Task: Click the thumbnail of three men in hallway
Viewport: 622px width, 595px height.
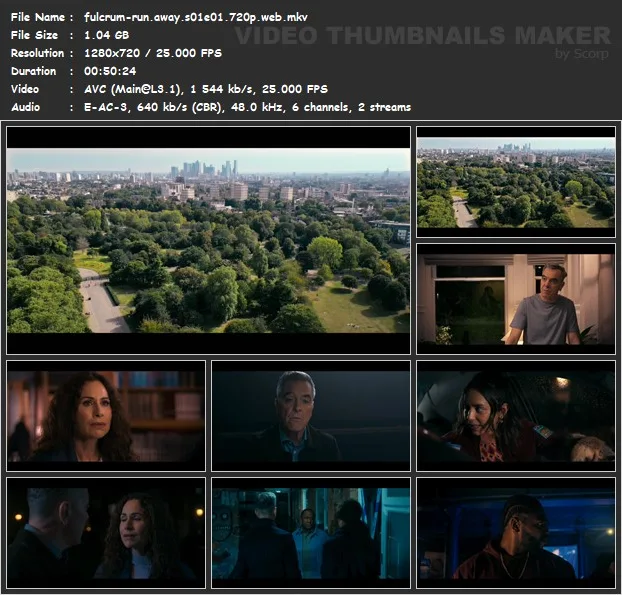Action: [x=310, y=533]
